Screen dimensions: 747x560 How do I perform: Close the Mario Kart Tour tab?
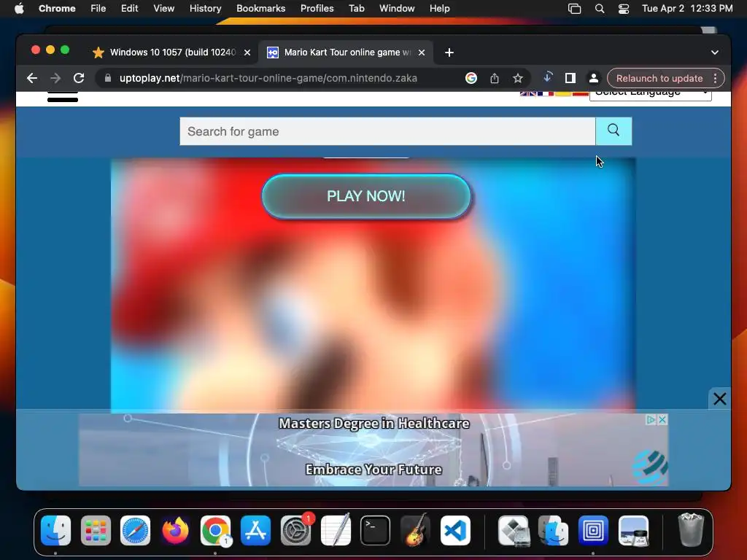(422, 52)
